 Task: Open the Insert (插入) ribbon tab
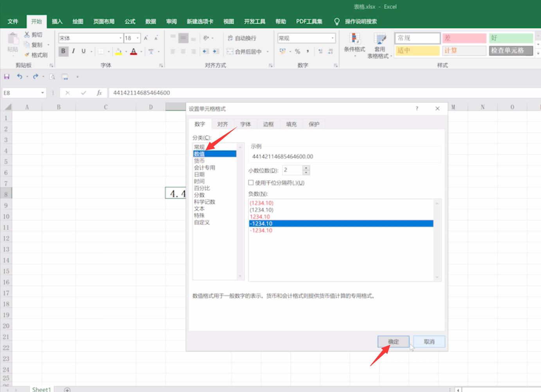click(57, 21)
